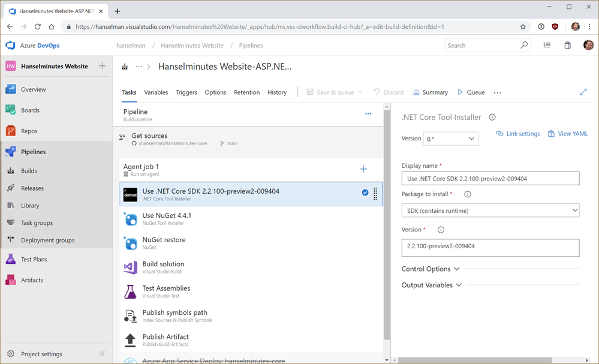Image resolution: width=599 pixels, height=364 pixels.
Task: Open the Deployment groups icon
Action: click(x=11, y=240)
